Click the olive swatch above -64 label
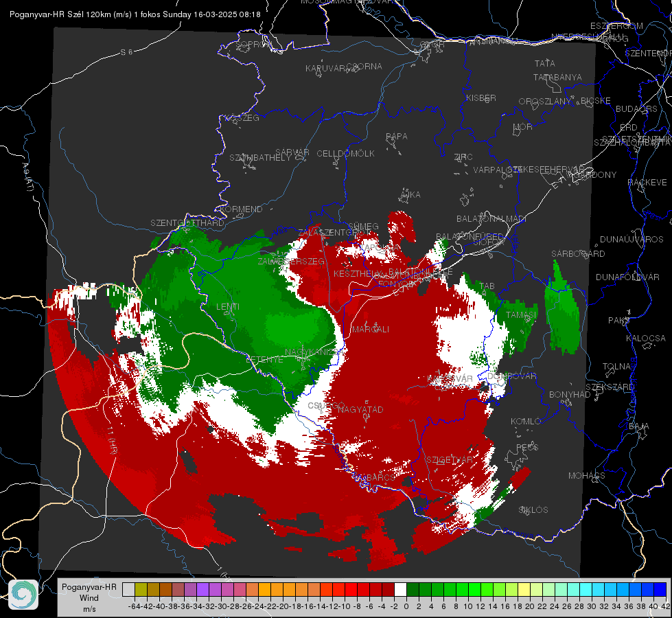This screenshot has height=618, width=672. point(141,589)
